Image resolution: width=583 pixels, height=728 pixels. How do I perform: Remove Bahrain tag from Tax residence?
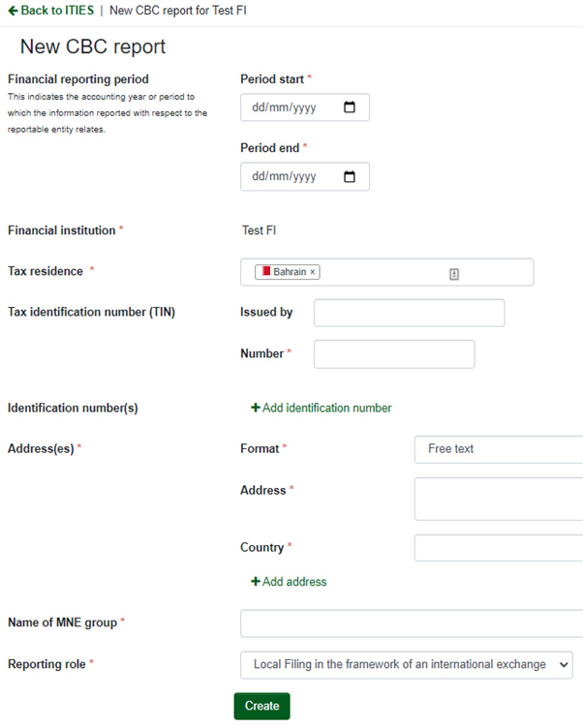point(313,272)
